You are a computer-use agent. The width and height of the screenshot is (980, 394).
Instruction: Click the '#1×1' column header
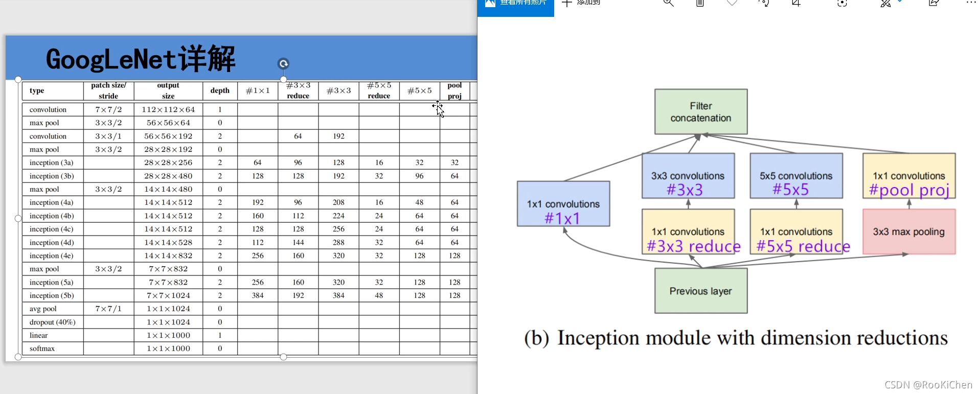(x=258, y=90)
